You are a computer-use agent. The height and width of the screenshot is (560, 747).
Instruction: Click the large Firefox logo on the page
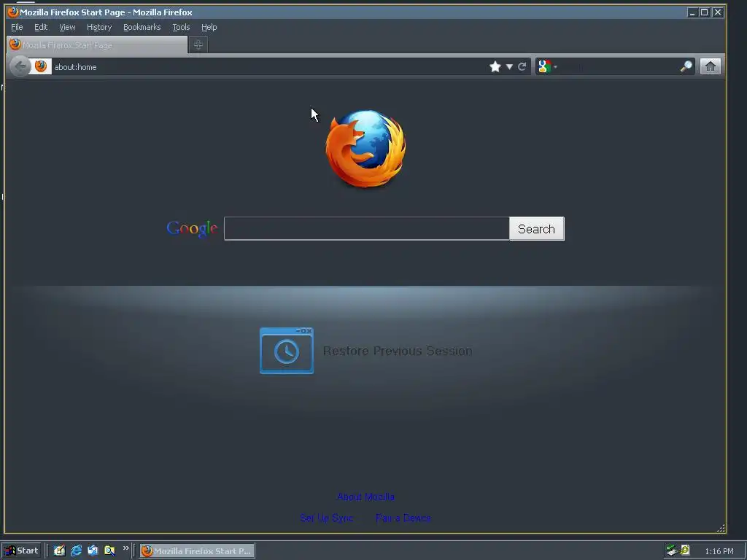(x=366, y=149)
